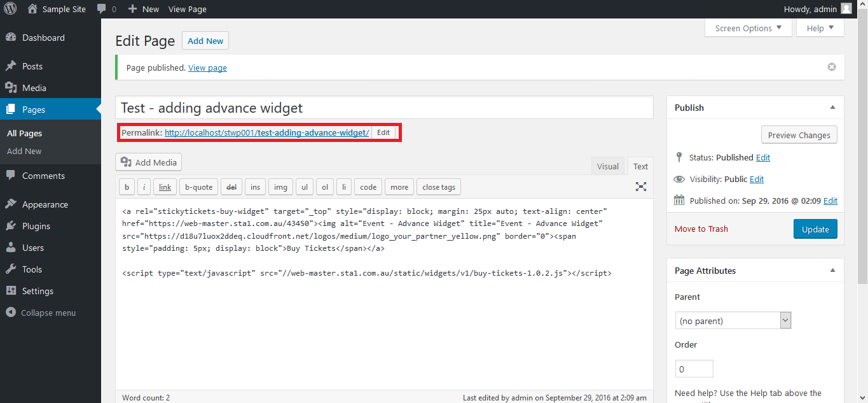Click the Comments sidebar bubble icon
Viewport: 868px width, 403px height.
(11, 176)
